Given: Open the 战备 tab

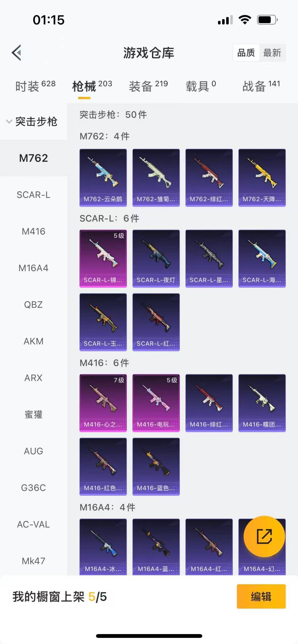Looking at the screenshot, I should coord(261,86).
